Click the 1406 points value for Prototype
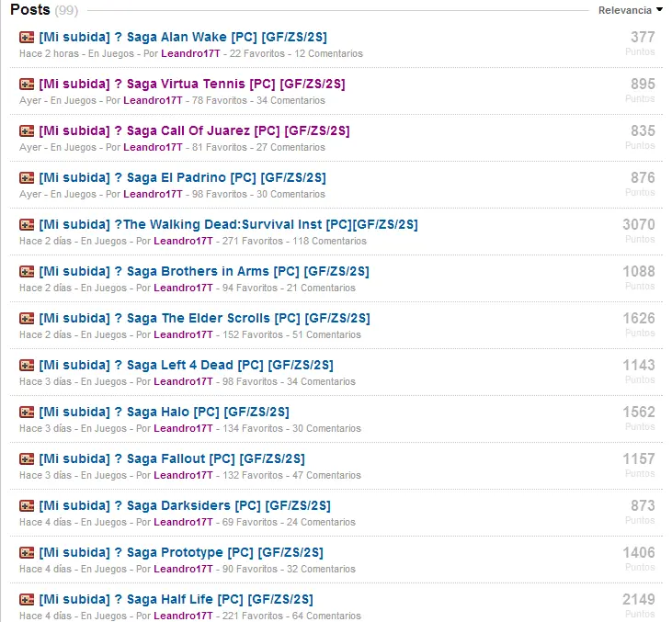This screenshot has width=672, height=622. [x=639, y=552]
